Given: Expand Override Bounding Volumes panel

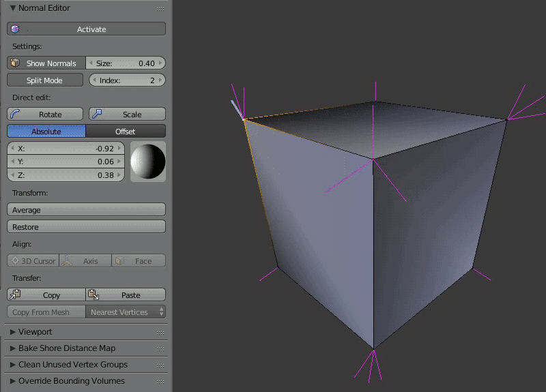Looking at the screenshot, I should [x=13, y=381].
